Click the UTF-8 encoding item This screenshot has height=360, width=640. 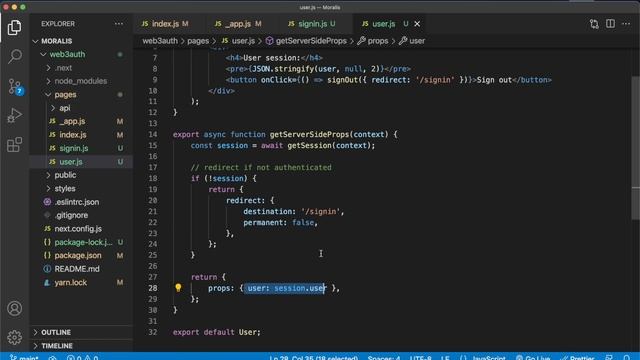pos(420,357)
